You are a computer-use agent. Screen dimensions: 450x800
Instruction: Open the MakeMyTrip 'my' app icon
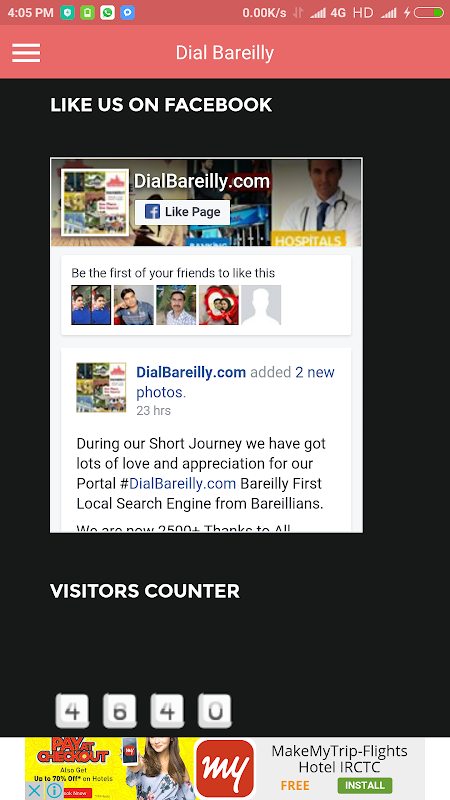pos(225,768)
